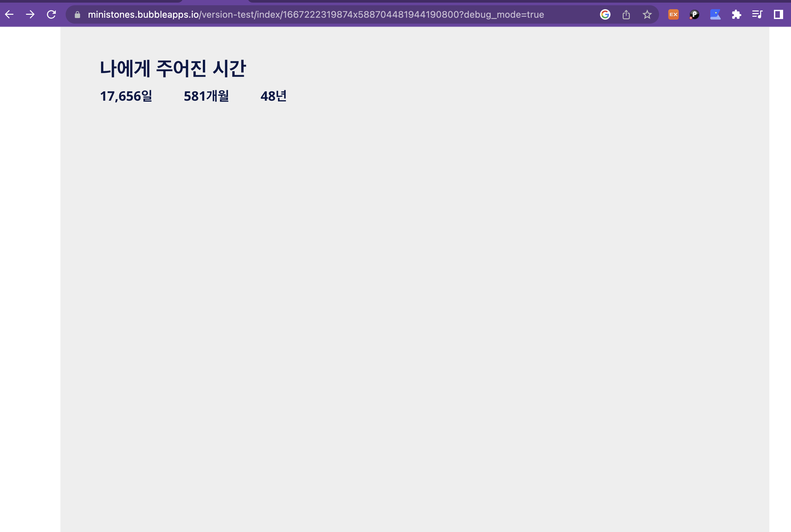Click the '17,656일' days text

click(x=126, y=96)
